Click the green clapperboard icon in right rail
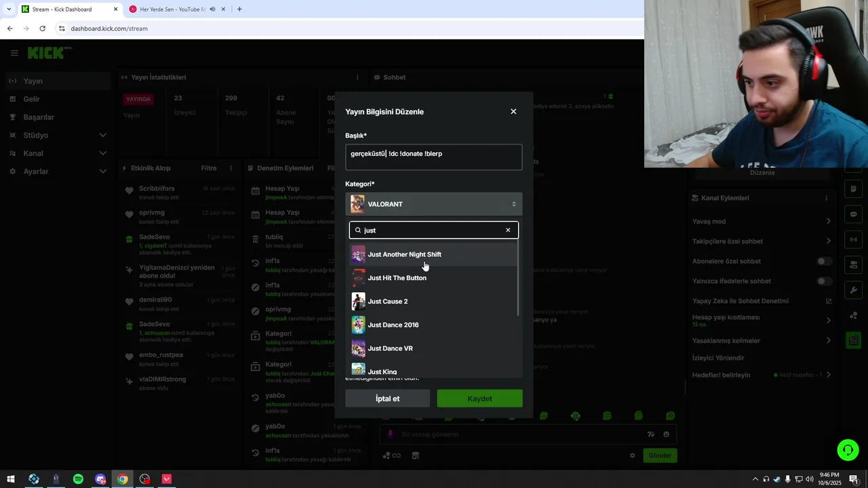The height and width of the screenshot is (488, 868). [853, 340]
